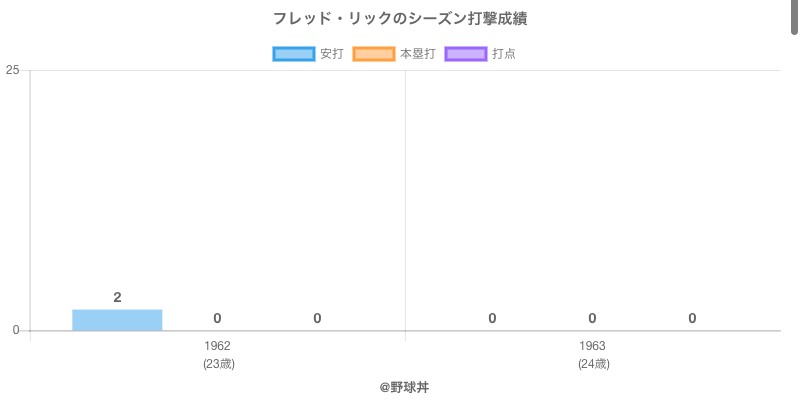Click the 1963 安打 zero value label
This screenshot has height=400, width=800.
click(x=492, y=318)
